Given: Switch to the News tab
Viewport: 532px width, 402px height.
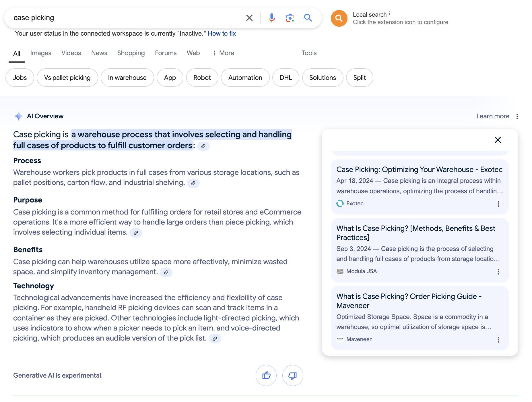Looking at the screenshot, I should [99, 53].
